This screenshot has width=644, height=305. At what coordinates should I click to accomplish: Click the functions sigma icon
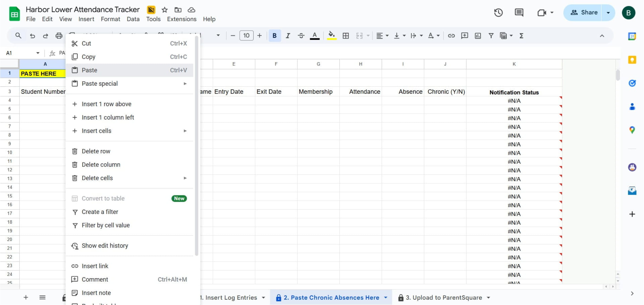[x=521, y=36]
